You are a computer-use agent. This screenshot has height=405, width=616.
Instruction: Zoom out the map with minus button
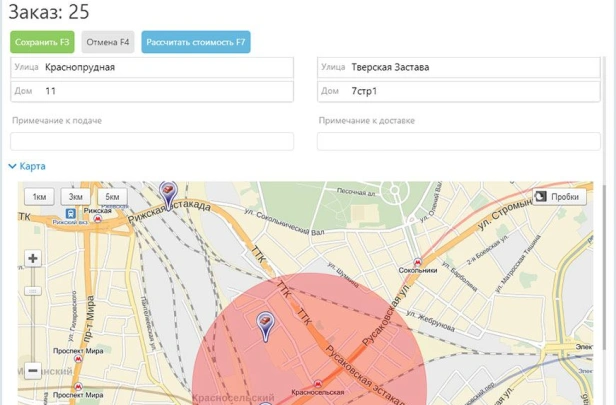[33, 370]
